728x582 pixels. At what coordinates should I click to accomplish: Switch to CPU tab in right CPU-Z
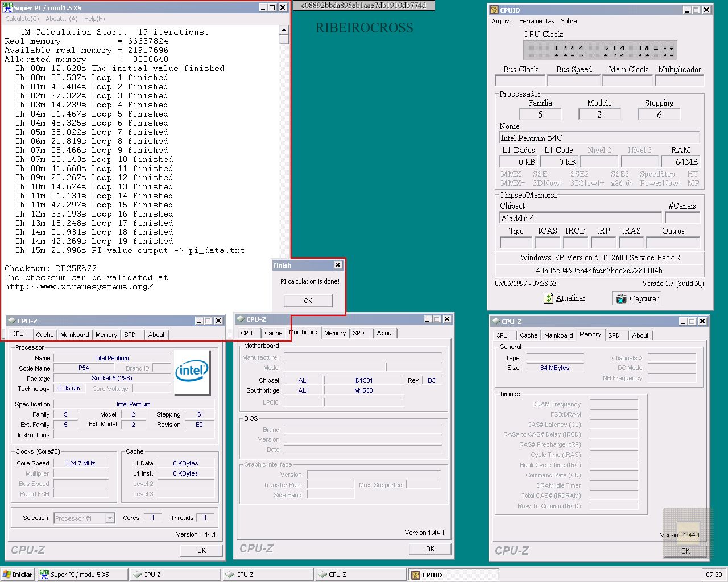pos(502,335)
